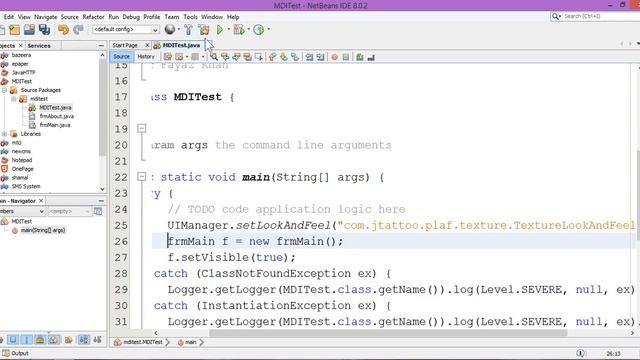Click the horizontal editor scrollbar
The height and width of the screenshot is (360, 640).
coord(388,333)
